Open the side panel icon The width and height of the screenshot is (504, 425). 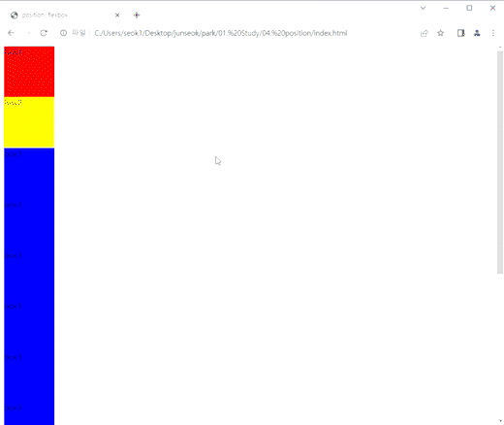pyautogui.click(x=461, y=33)
